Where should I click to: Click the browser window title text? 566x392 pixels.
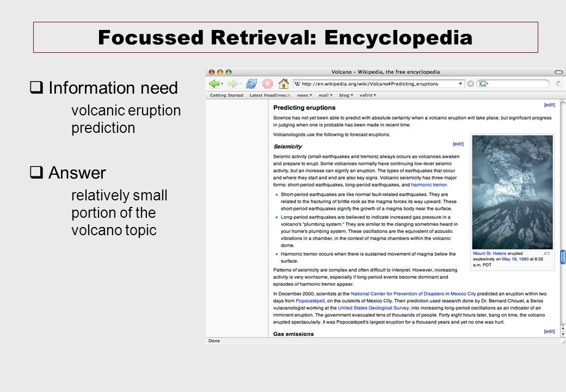pyautogui.click(x=385, y=72)
